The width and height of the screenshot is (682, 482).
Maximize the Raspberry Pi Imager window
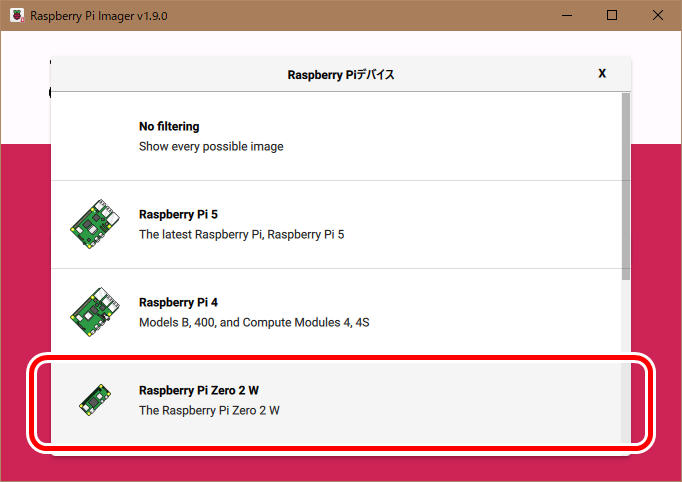pyautogui.click(x=612, y=16)
